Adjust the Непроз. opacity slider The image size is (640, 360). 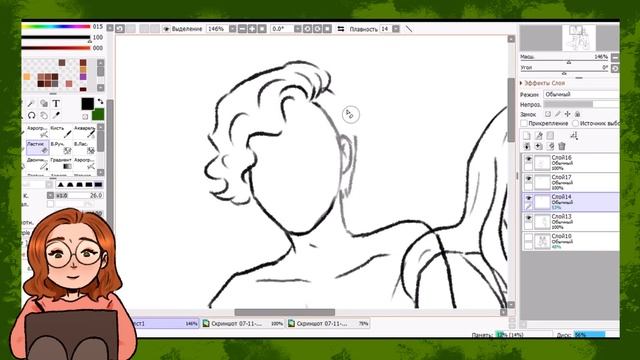point(581,104)
